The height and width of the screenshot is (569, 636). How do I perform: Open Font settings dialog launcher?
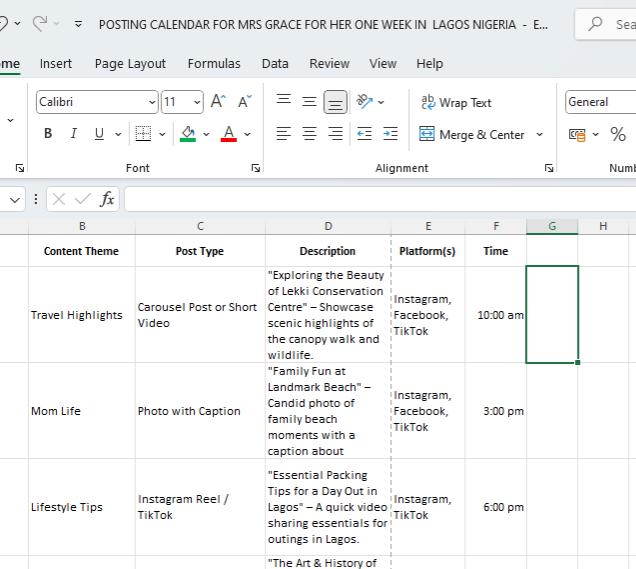[x=256, y=168]
